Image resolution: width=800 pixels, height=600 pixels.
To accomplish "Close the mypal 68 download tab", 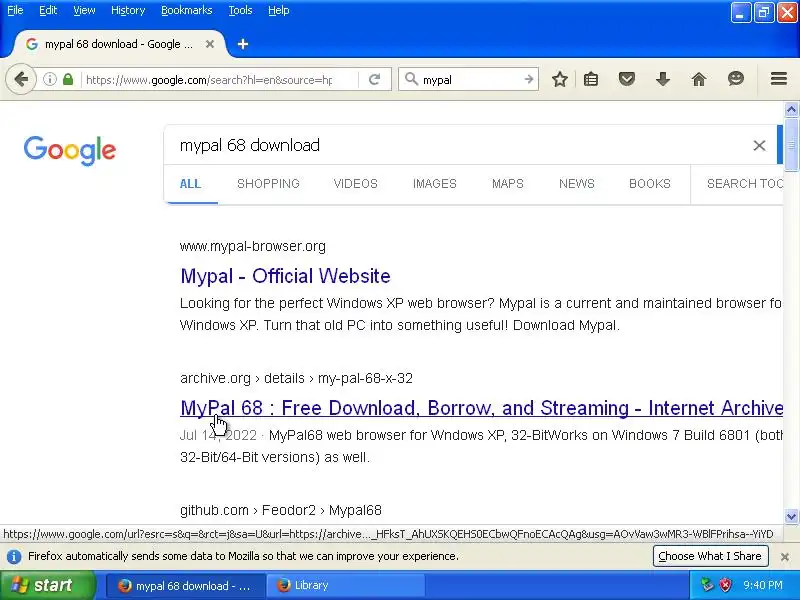I will 210,44.
